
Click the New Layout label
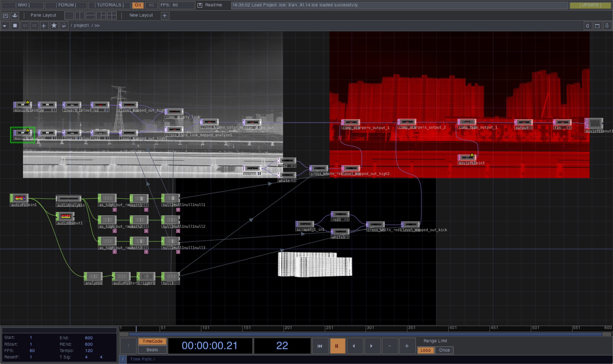pyautogui.click(x=141, y=15)
